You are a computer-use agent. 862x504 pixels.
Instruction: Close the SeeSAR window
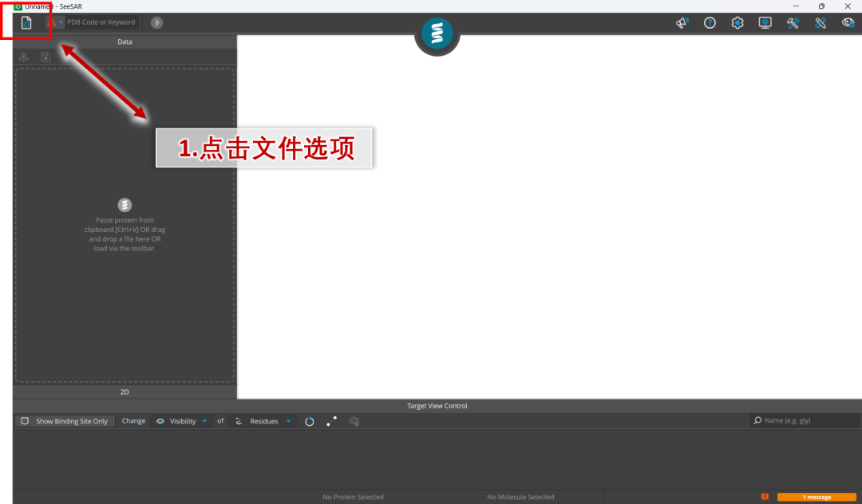click(848, 6)
